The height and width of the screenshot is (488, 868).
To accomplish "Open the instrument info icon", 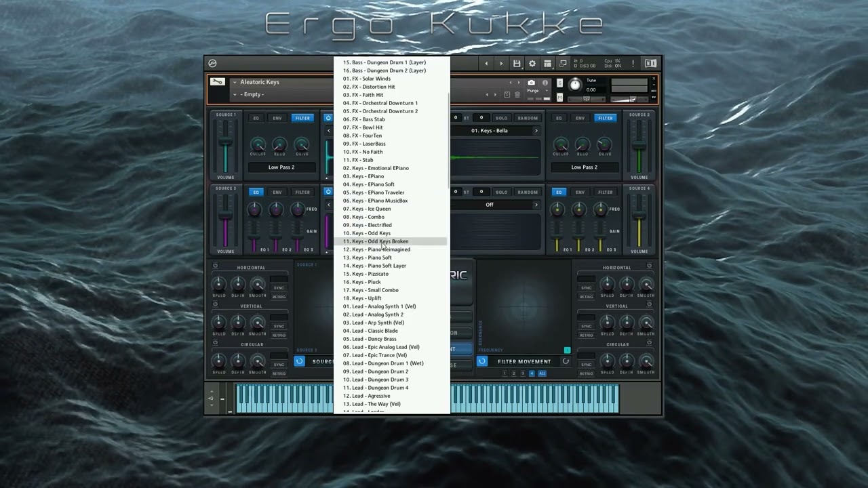I will 545,83.
